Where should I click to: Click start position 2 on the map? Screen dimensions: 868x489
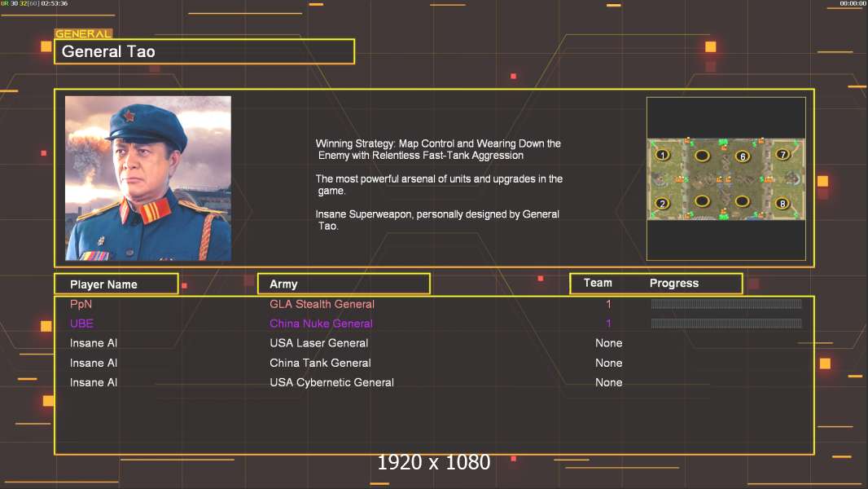(662, 203)
